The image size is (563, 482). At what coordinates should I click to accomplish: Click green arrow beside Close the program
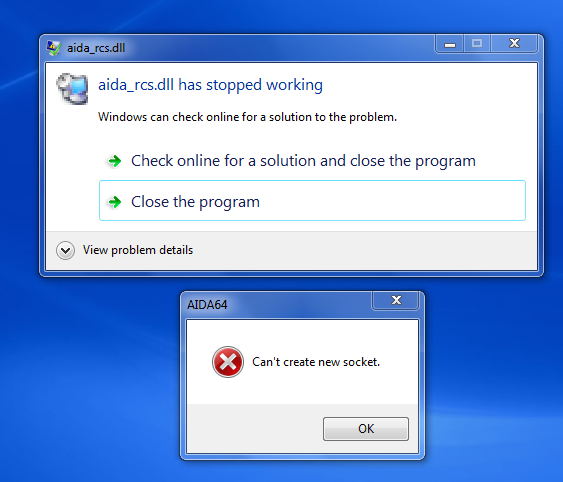115,202
